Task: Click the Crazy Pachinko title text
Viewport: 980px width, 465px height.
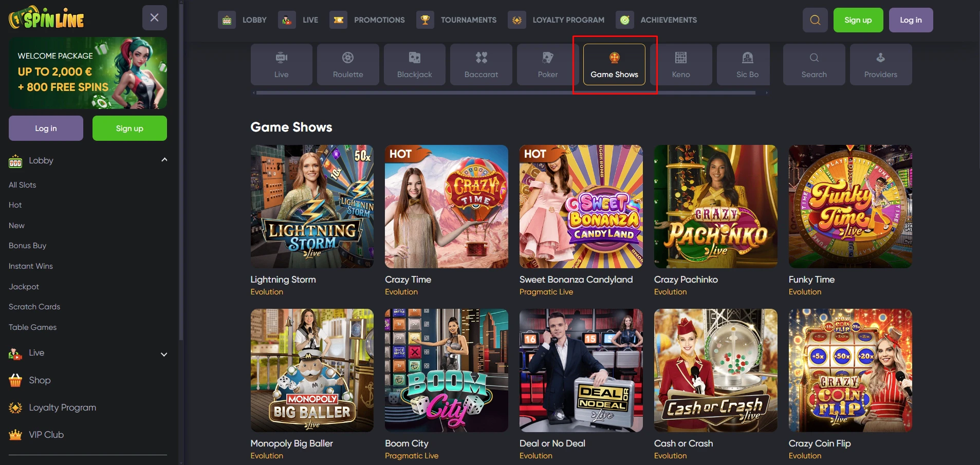Action: (x=686, y=280)
